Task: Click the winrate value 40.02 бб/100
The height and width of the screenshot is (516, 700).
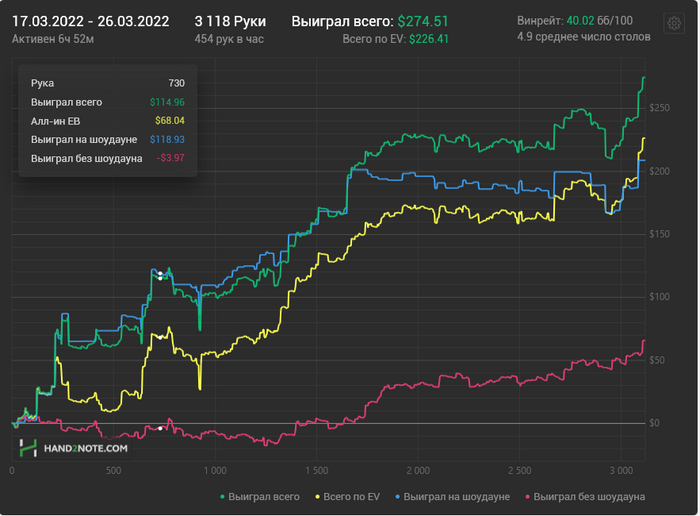Action: (x=600, y=21)
